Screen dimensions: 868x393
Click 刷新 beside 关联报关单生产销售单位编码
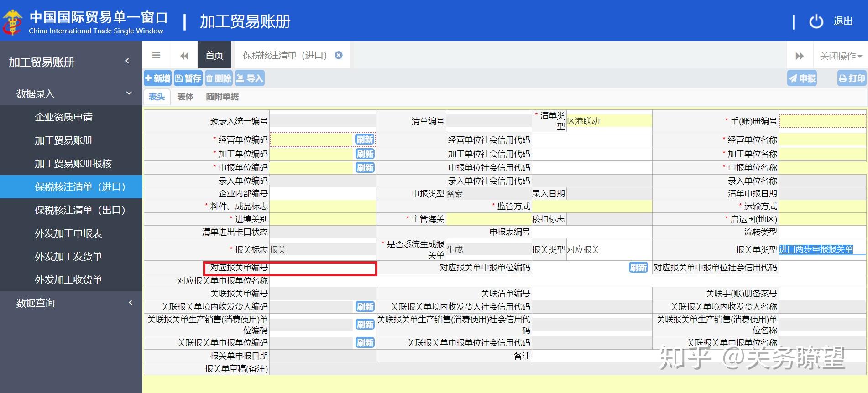(365, 324)
